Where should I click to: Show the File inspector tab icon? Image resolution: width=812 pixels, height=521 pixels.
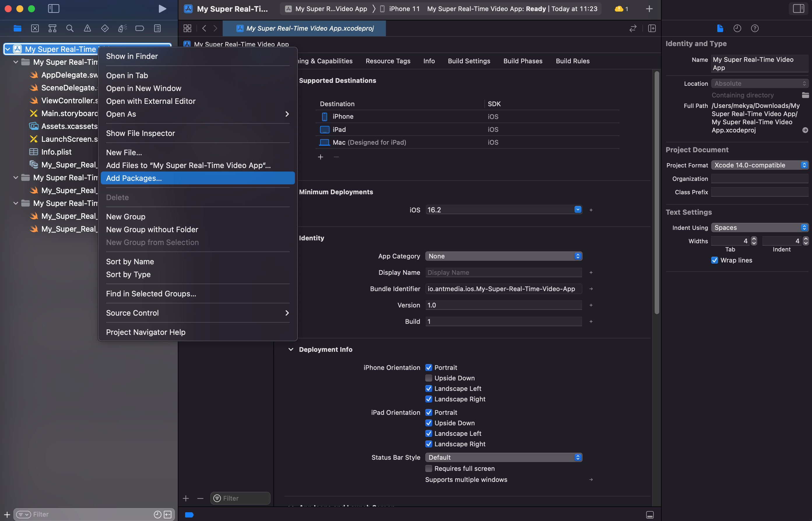click(720, 28)
